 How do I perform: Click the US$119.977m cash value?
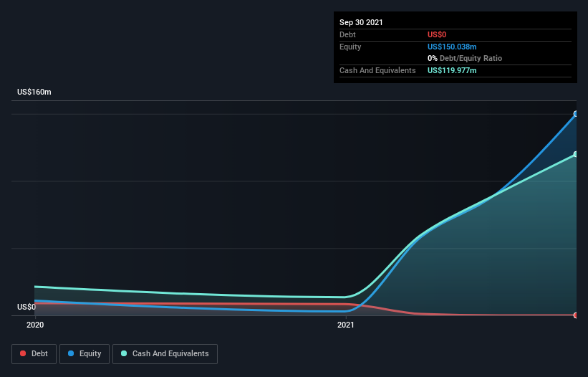tap(452, 70)
